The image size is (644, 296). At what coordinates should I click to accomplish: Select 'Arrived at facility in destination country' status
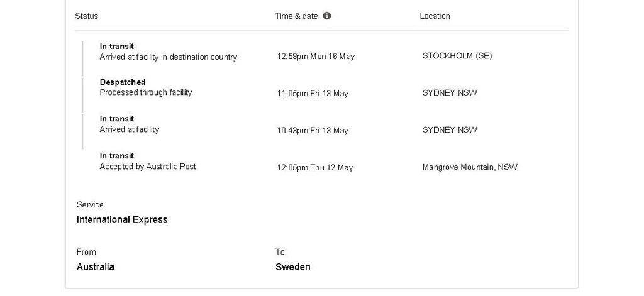pos(168,57)
